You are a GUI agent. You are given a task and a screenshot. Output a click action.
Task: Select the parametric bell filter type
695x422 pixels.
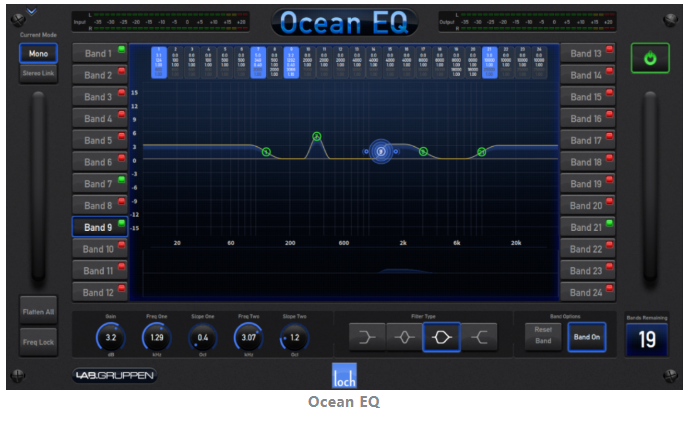pos(405,338)
